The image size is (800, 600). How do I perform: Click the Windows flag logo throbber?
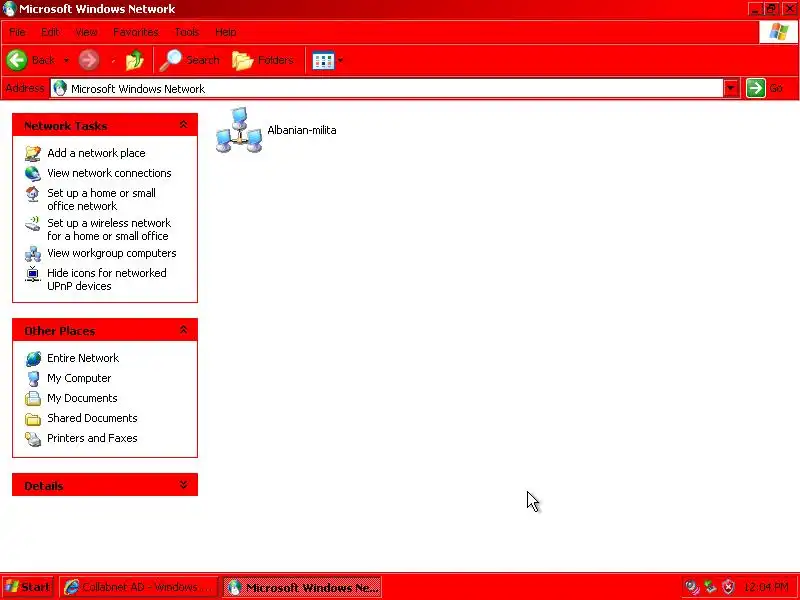[x=779, y=32]
